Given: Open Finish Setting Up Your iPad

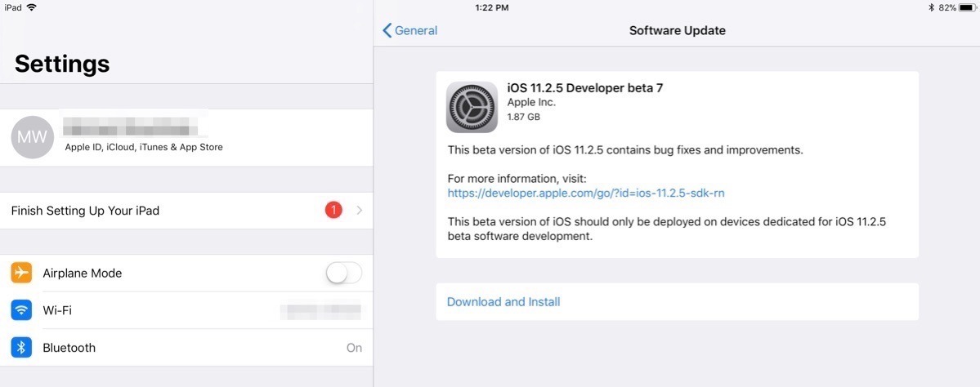Looking at the screenshot, I should click(186, 211).
